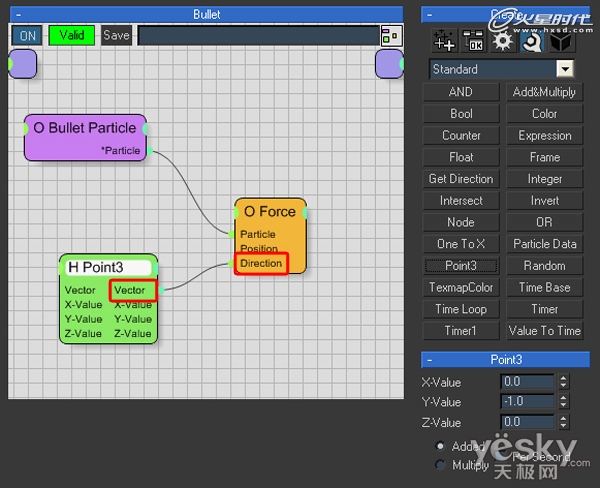The width and height of the screenshot is (600, 488).
Task: Click the Direction input on Force node
Action: (261, 263)
